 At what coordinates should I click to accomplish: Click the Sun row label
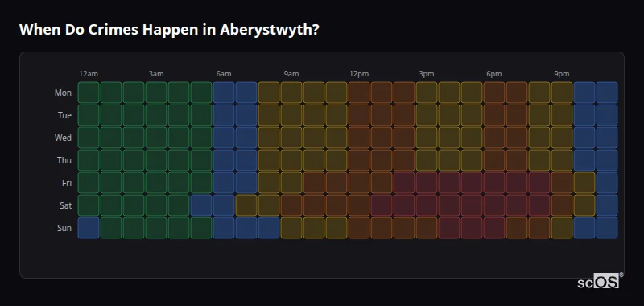[64, 228]
